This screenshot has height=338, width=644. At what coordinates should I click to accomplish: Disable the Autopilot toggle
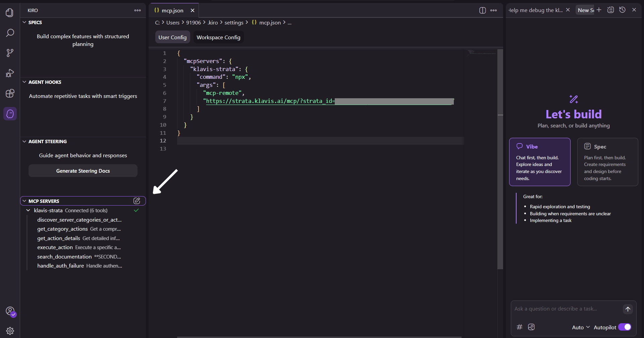[x=625, y=327]
